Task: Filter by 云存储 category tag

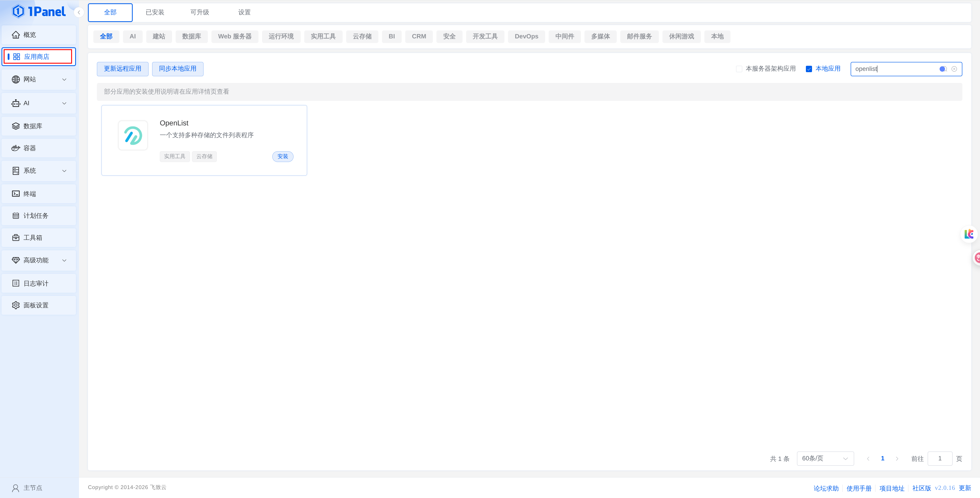Action: tap(362, 37)
